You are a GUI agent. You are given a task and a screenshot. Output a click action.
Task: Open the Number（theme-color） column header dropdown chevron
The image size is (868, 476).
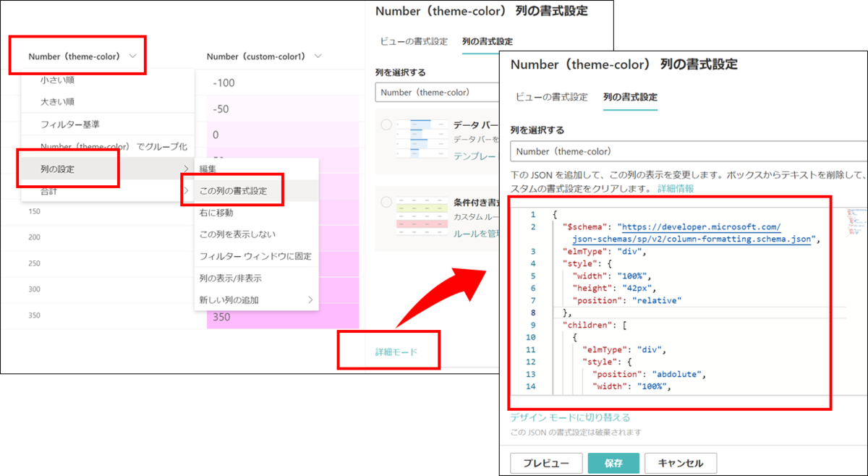point(133,56)
